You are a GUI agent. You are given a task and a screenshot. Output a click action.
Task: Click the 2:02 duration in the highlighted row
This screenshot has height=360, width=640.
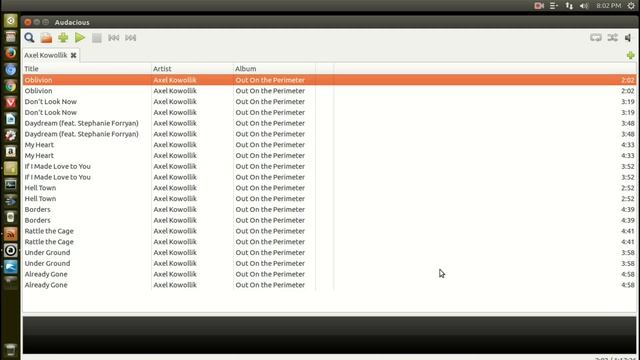(628, 80)
